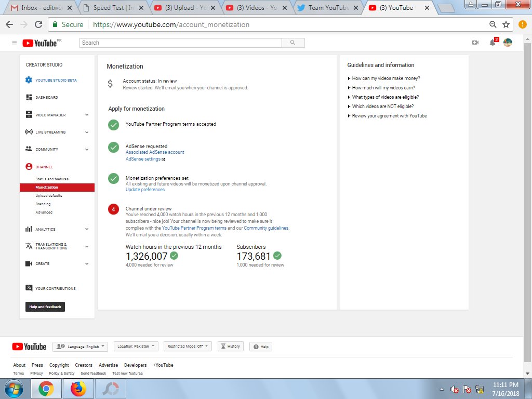Click the Live Streaming broadcast icon
The image size is (532, 399).
coord(29,132)
